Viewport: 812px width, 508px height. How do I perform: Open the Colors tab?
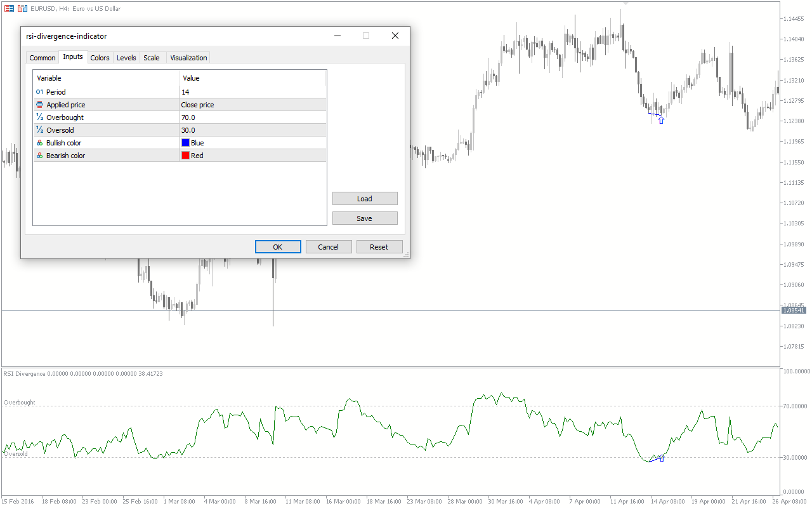(x=100, y=58)
